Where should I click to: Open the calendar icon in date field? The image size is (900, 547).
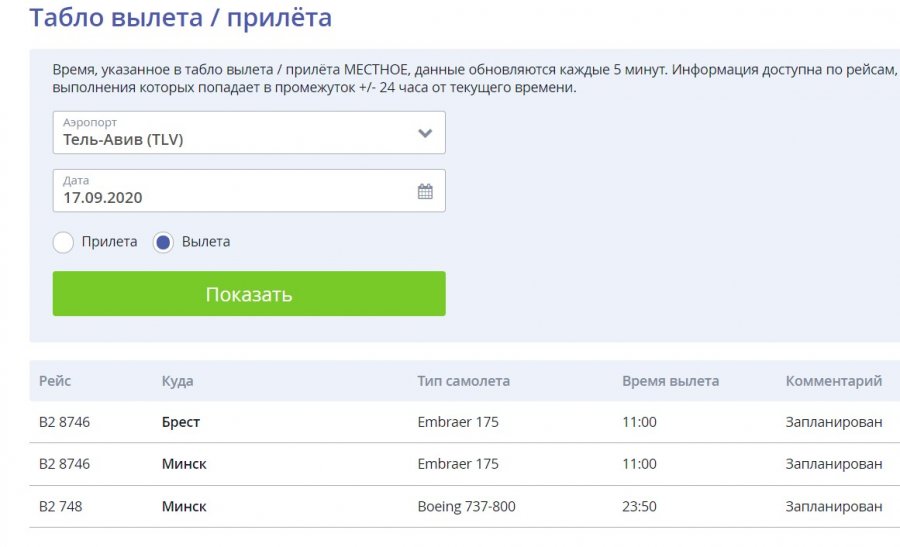[x=425, y=191]
